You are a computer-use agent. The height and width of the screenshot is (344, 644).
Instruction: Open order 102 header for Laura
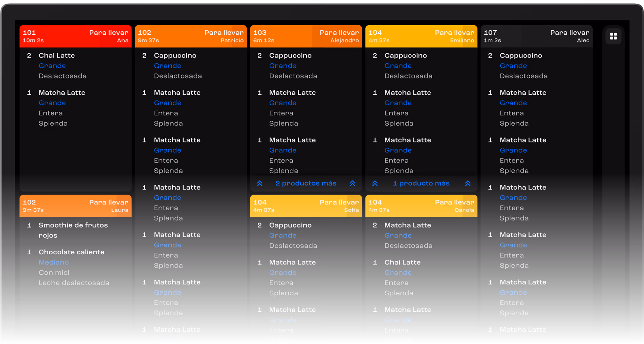[x=75, y=206]
